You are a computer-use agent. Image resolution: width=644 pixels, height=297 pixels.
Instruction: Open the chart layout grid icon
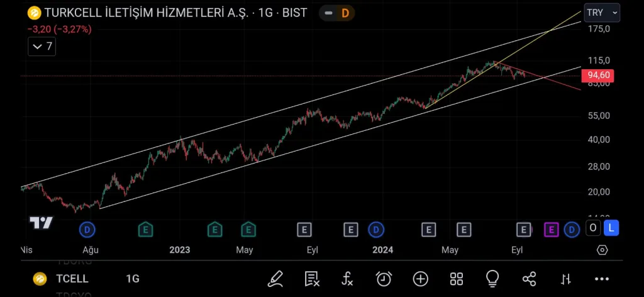tap(457, 279)
